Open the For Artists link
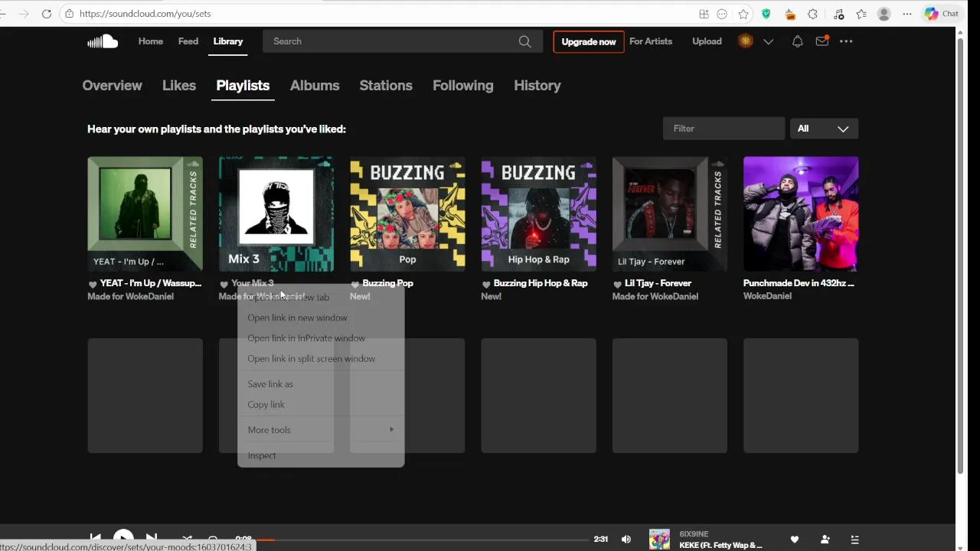 (651, 41)
